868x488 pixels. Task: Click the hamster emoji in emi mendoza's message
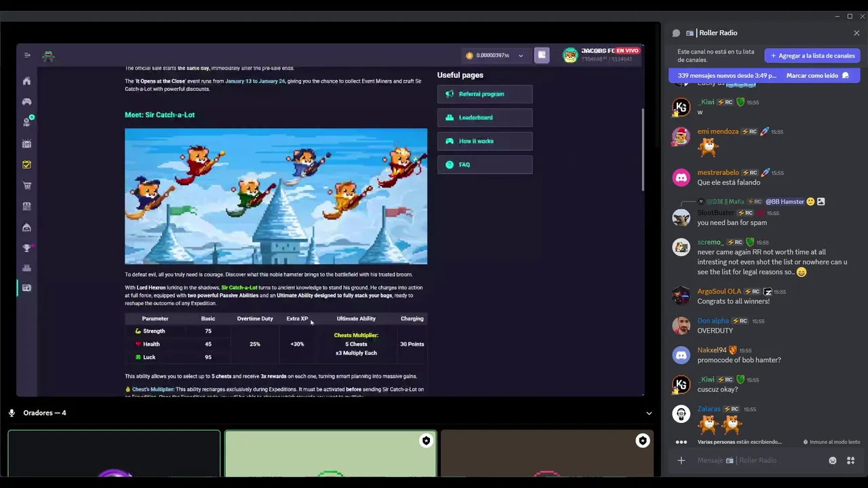[x=708, y=147]
